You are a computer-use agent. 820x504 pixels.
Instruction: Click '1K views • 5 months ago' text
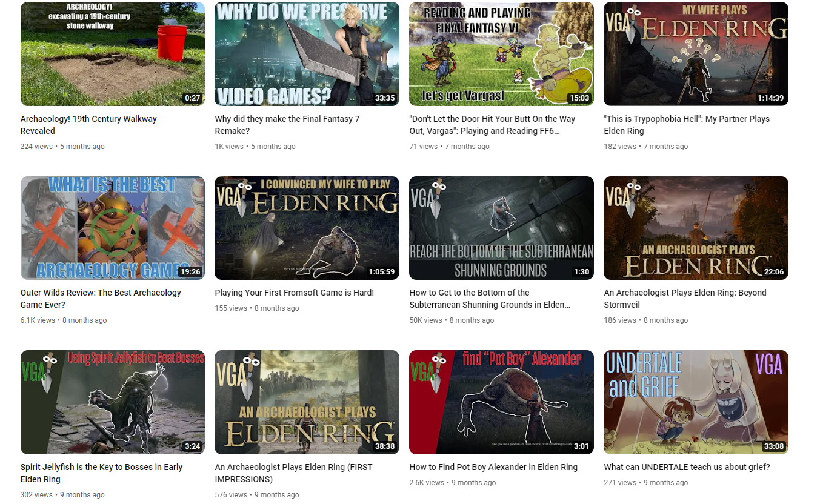255,147
